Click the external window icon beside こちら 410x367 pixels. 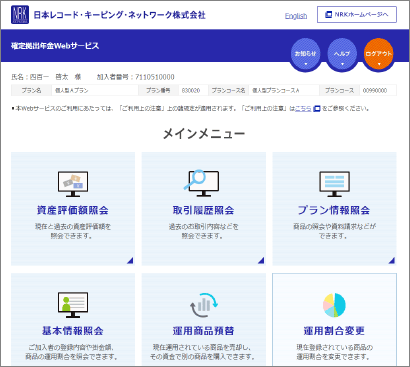tap(317, 109)
